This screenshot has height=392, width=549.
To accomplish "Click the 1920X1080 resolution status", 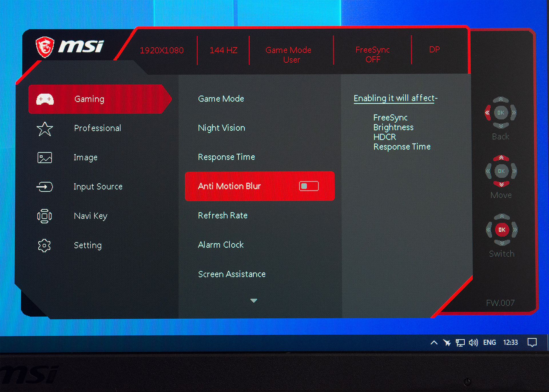I will coord(162,50).
